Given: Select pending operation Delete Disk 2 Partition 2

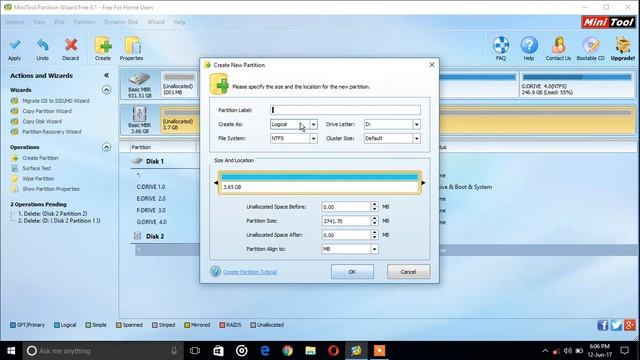Looking at the screenshot, I should pos(53,214).
